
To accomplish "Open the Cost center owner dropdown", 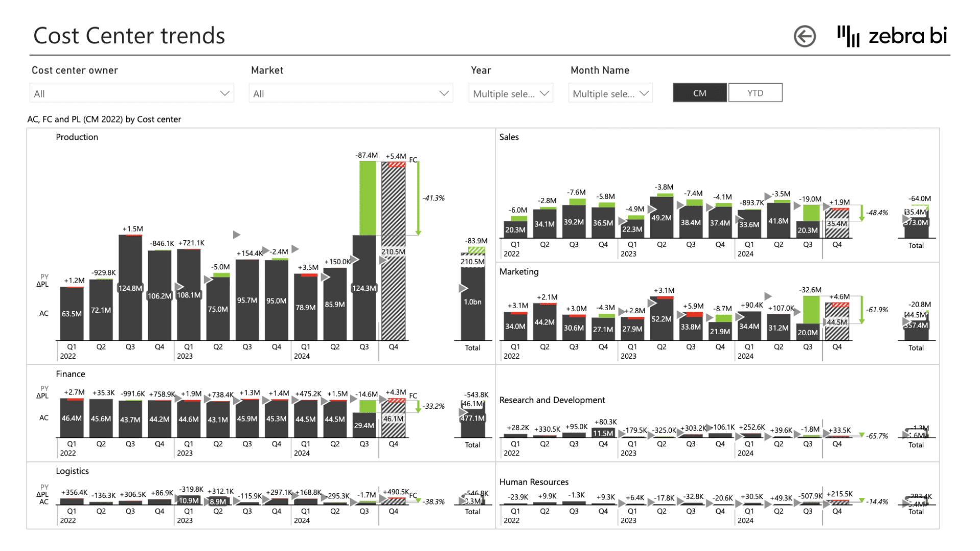I will pos(132,93).
